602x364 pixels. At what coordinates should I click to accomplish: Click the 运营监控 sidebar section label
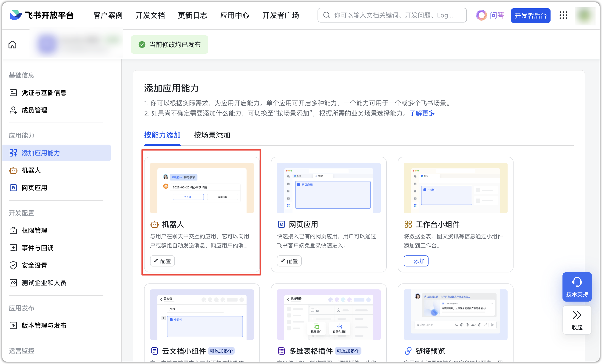pyautogui.click(x=22, y=351)
